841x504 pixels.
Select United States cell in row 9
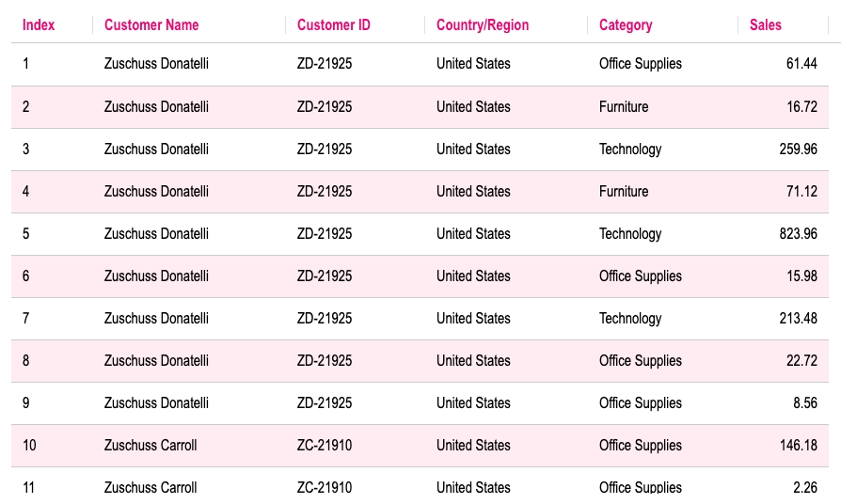tap(473, 403)
